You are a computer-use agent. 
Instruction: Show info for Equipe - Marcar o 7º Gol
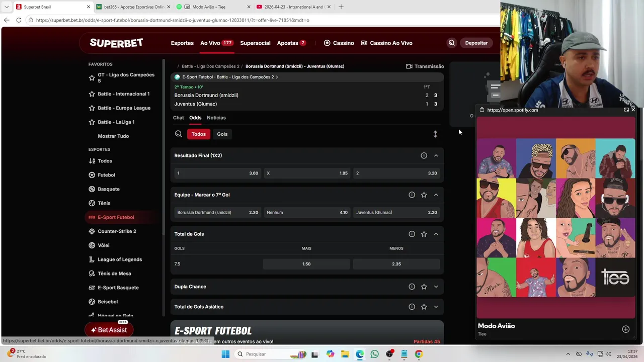(x=412, y=195)
